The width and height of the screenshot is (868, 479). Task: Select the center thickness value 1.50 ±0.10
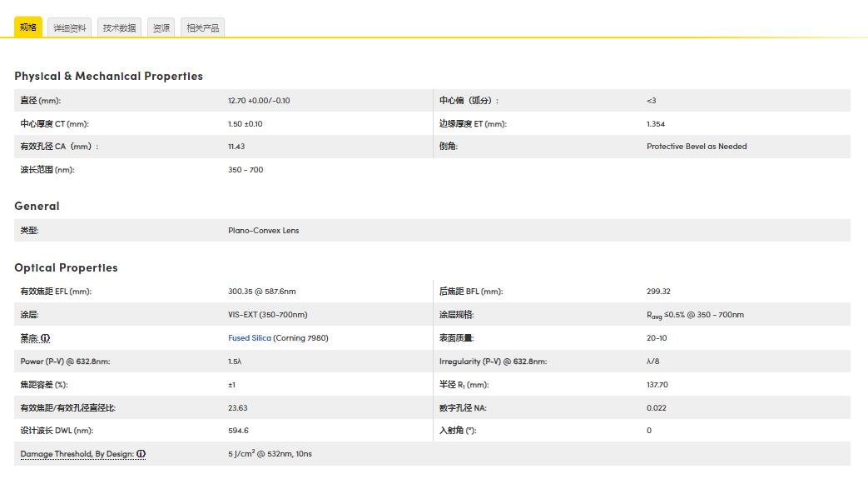(246, 124)
